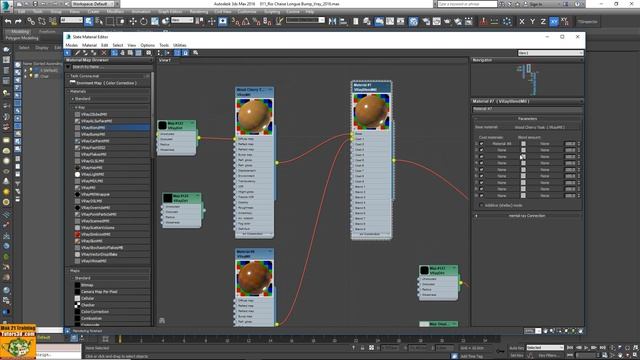Collapse the Maps group in browser
Viewport: 640px width, 360px height.
68,271
